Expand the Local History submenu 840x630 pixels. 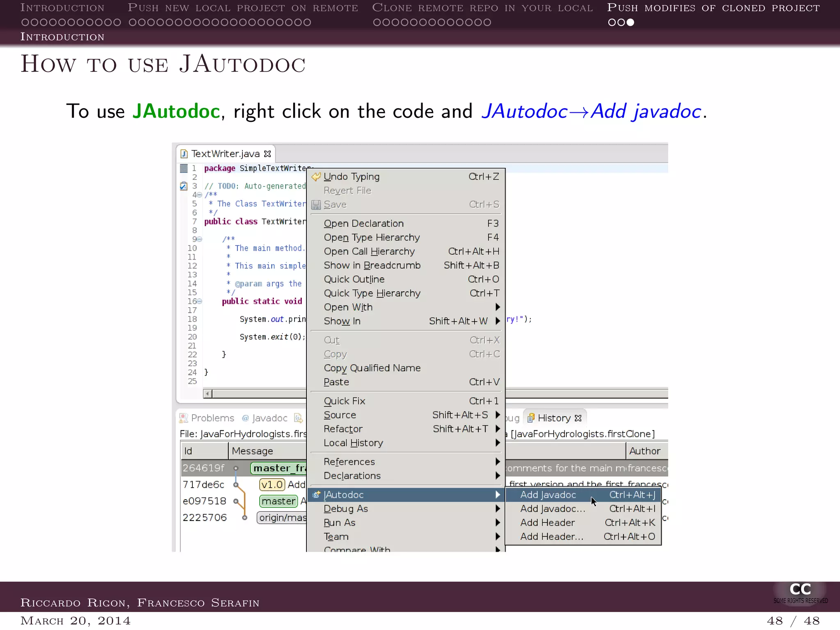coord(406,443)
